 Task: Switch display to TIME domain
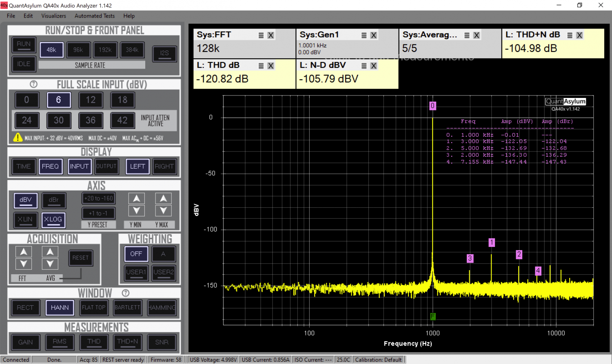pos(24,166)
